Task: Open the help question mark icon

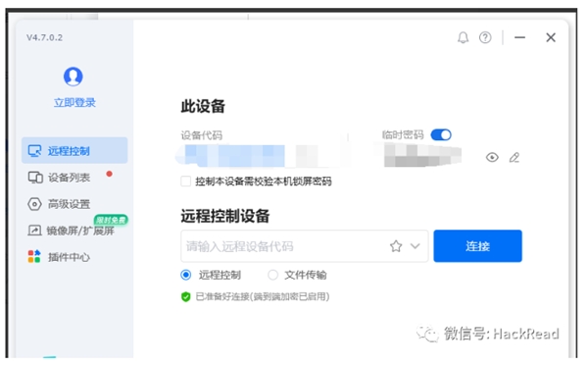Action: tap(485, 37)
